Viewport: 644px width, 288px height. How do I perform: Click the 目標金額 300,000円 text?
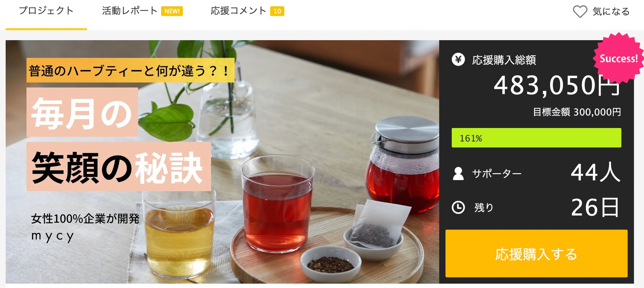[x=577, y=112]
